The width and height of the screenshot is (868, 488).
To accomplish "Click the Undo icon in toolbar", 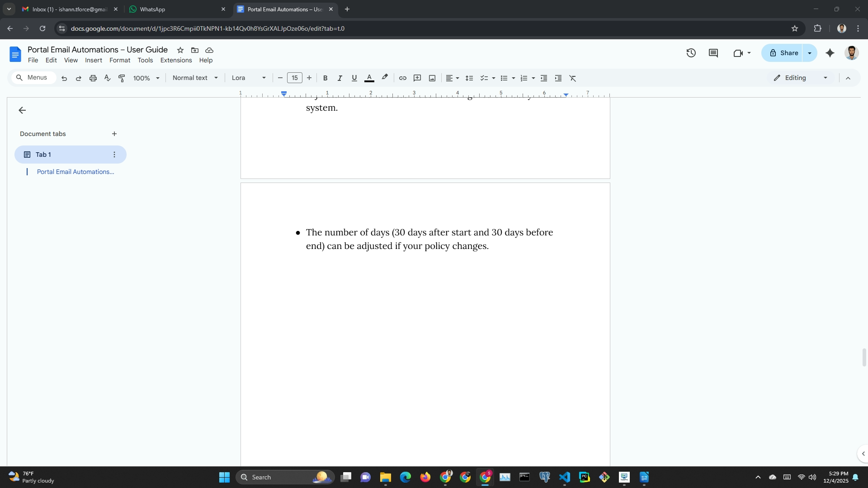I will tap(64, 78).
